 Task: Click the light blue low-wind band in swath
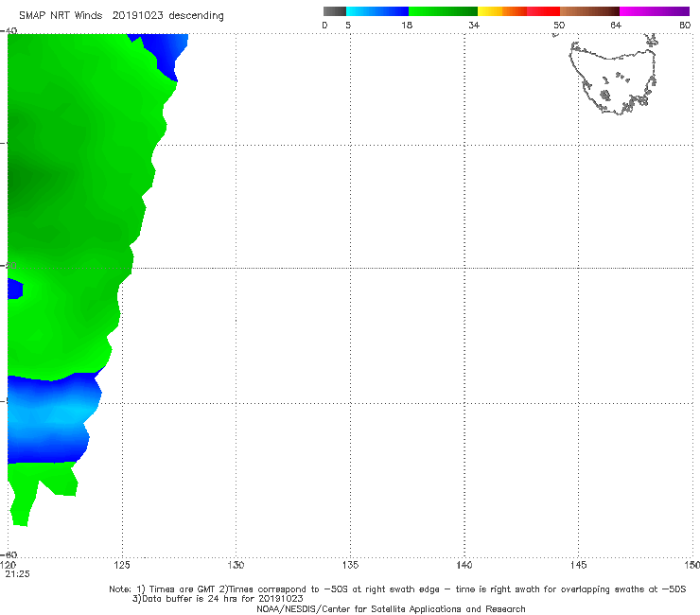[51, 413]
